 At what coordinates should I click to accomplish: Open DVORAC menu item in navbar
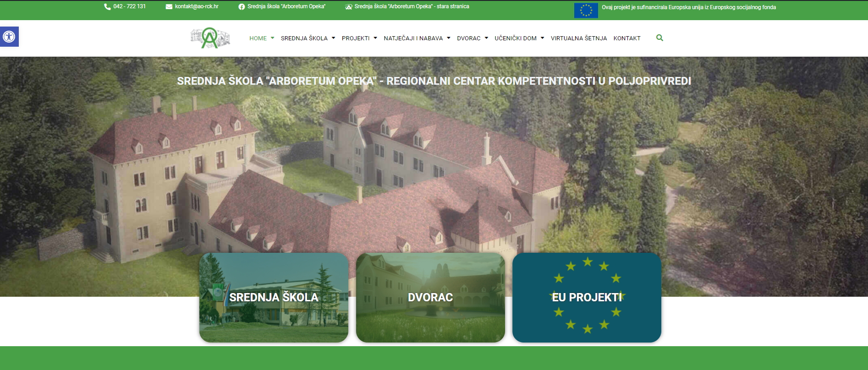[469, 38]
